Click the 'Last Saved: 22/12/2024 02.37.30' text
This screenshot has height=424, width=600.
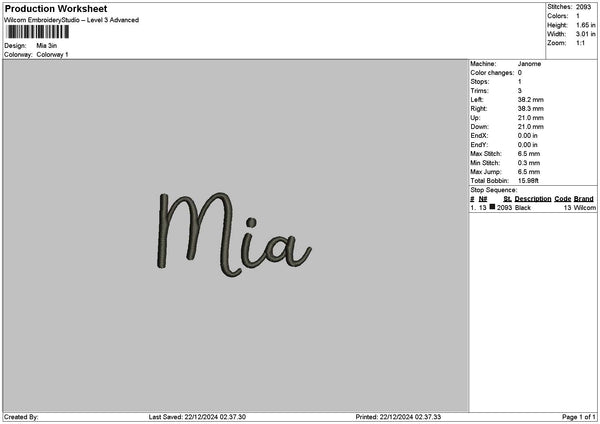click(197, 417)
